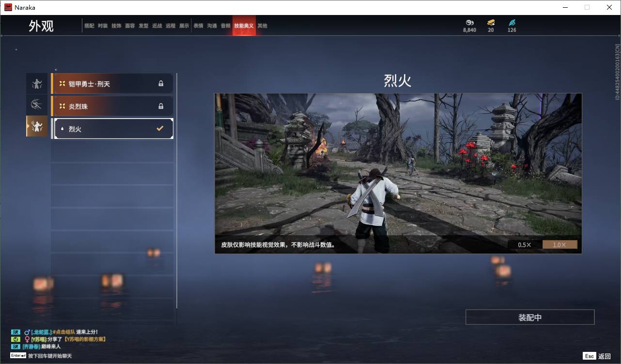621x364 pixels.
Task: Set preview playback speed to 0.5×
Action: point(525,245)
